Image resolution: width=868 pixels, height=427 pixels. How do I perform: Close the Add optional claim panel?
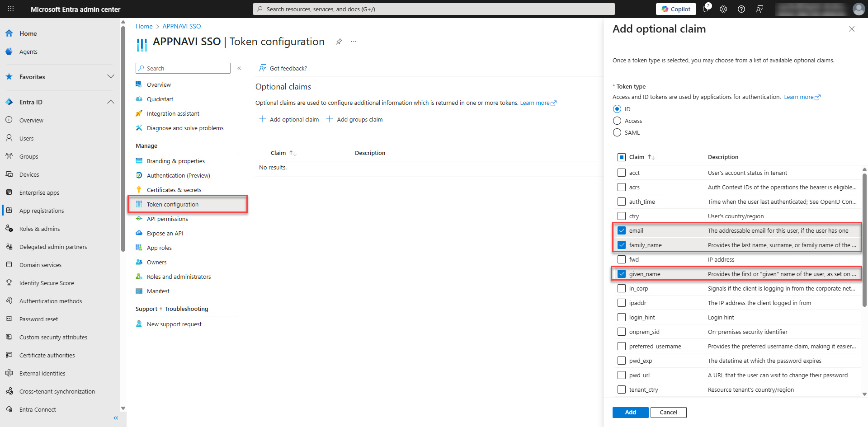[852, 29]
